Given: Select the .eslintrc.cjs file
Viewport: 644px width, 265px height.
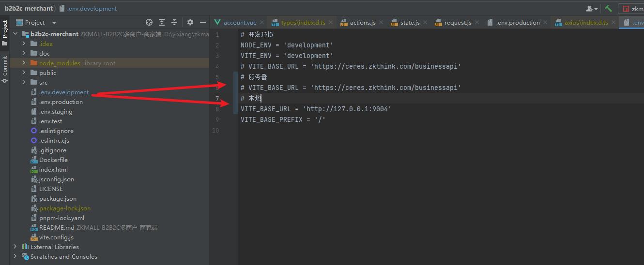Looking at the screenshot, I should (54, 140).
